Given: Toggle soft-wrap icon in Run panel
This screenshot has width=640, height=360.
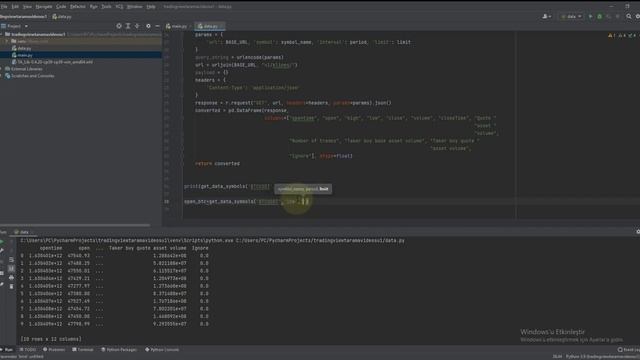Looking at the screenshot, I should [x=11, y=260].
